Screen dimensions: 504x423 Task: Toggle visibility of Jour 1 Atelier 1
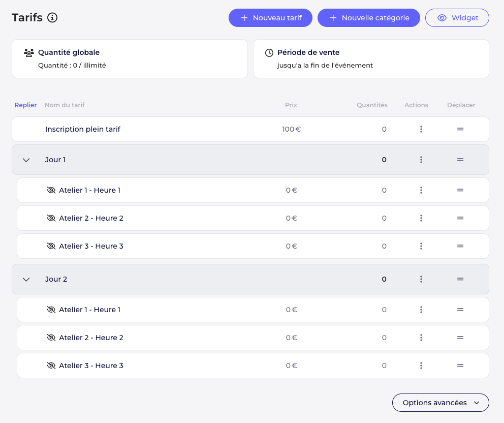[x=51, y=190]
